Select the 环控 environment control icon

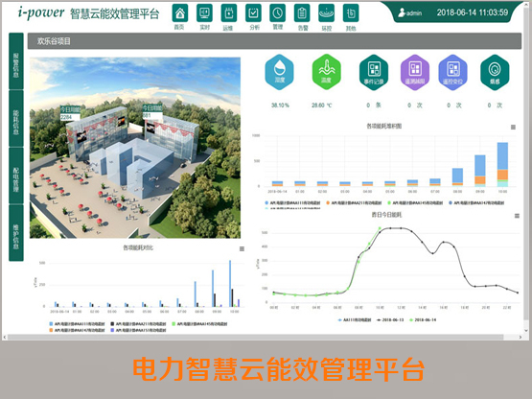tap(327, 13)
